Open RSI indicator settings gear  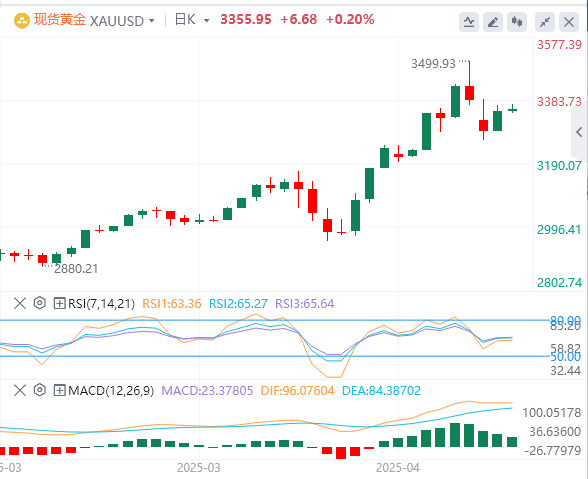[39, 303]
